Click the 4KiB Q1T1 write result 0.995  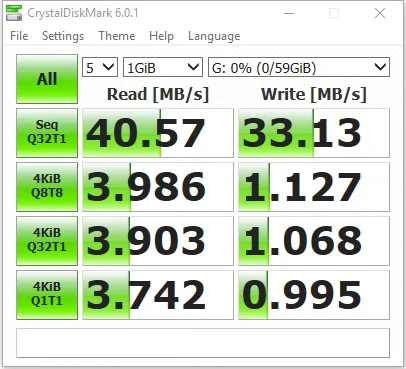click(x=314, y=295)
